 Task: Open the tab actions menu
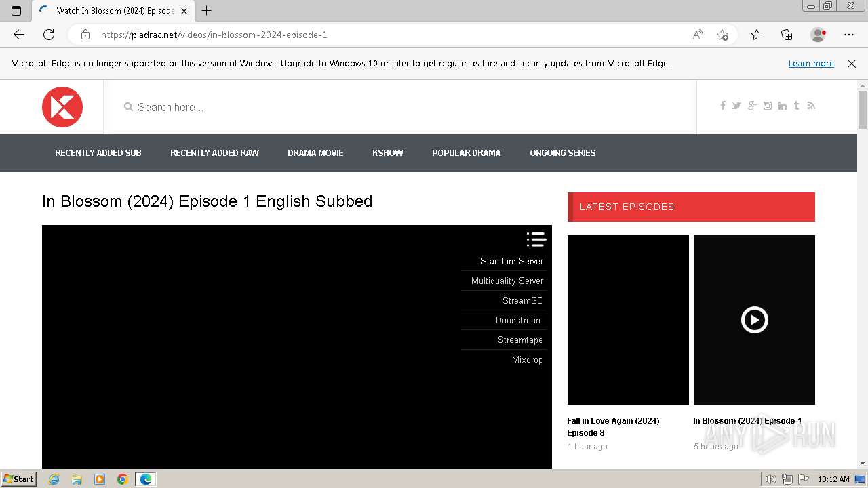pos(16,10)
